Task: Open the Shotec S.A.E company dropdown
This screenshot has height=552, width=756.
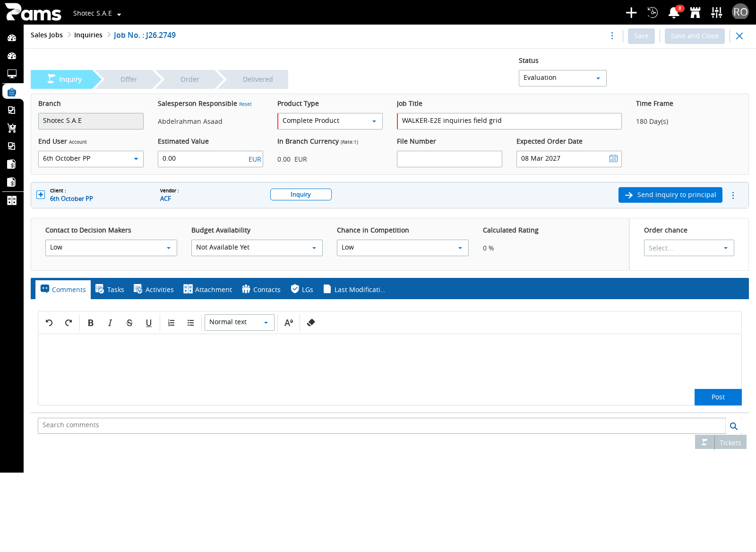Action: (x=97, y=14)
